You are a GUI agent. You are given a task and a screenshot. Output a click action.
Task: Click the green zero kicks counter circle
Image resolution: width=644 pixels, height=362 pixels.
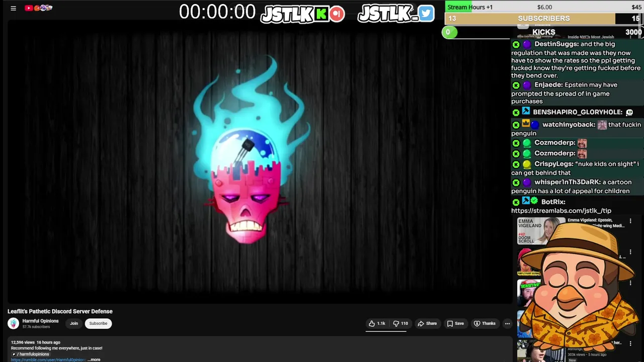click(x=449, y=32)
